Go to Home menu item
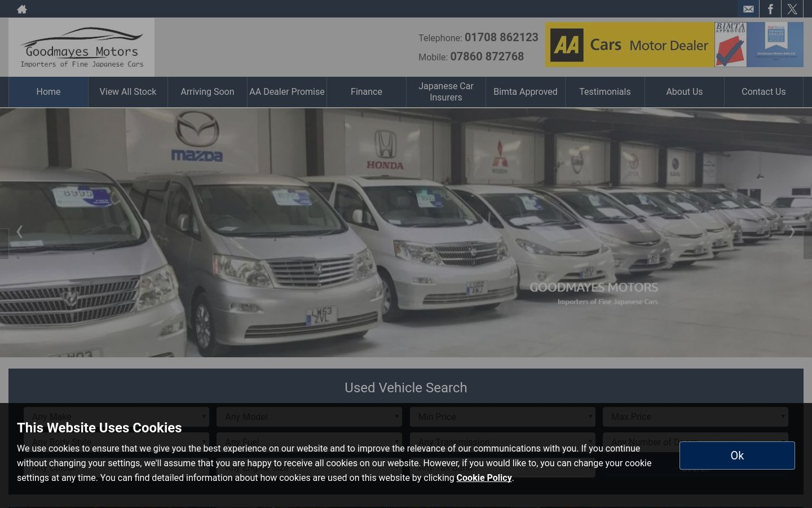812x508 pixels. click(48, 92)
